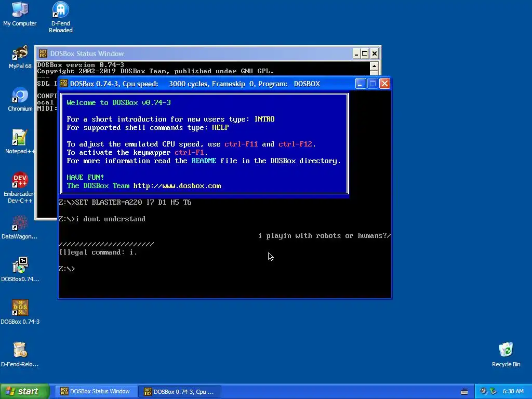Select the D-Fend Reloaded desktop icon

click(60, 17)
